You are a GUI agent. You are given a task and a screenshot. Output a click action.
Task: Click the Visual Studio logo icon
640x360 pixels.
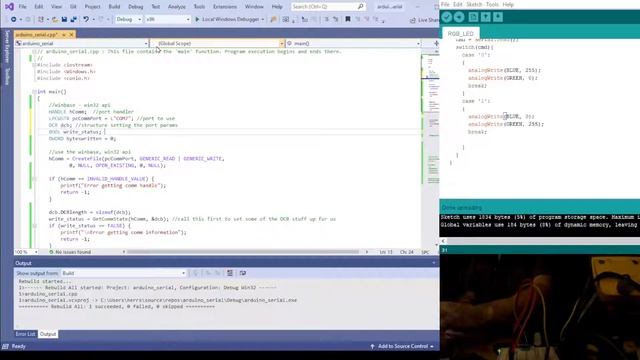click(x=9, y=7)
